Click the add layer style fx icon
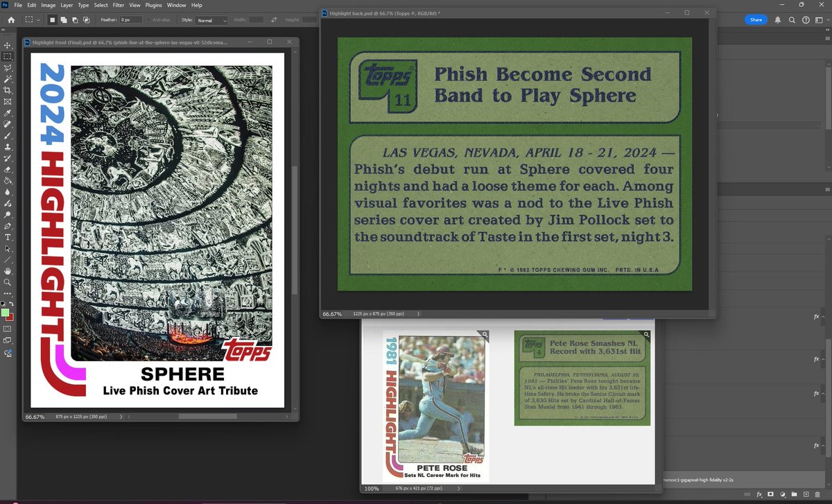 [x=759, y=495]
